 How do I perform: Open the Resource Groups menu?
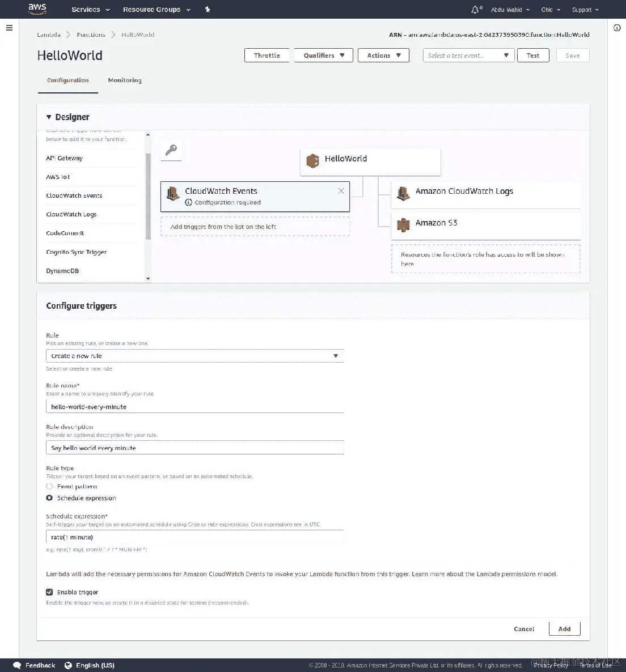click(156, 10)
